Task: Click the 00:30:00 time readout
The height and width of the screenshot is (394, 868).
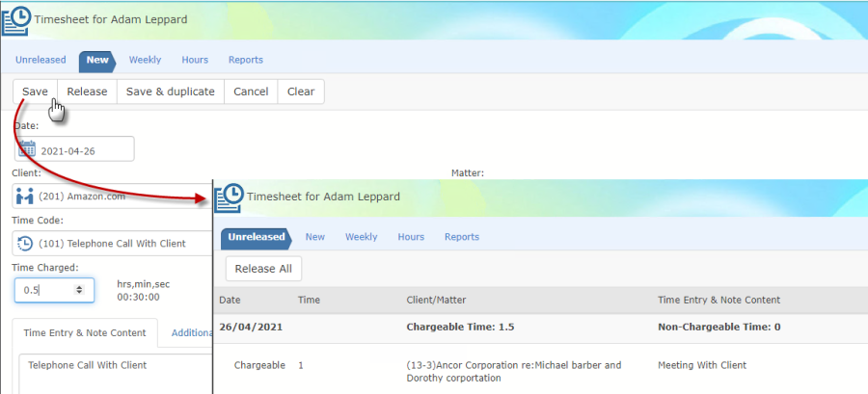Action: pos(138,298)
